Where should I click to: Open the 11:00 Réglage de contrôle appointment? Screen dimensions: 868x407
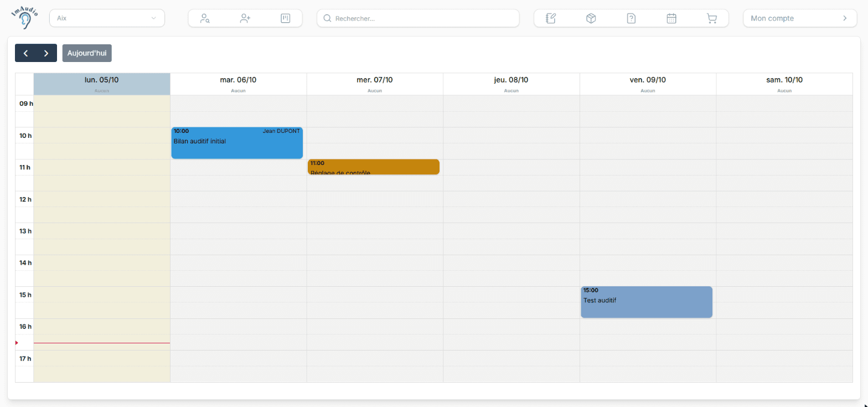(x=374, y=167)
